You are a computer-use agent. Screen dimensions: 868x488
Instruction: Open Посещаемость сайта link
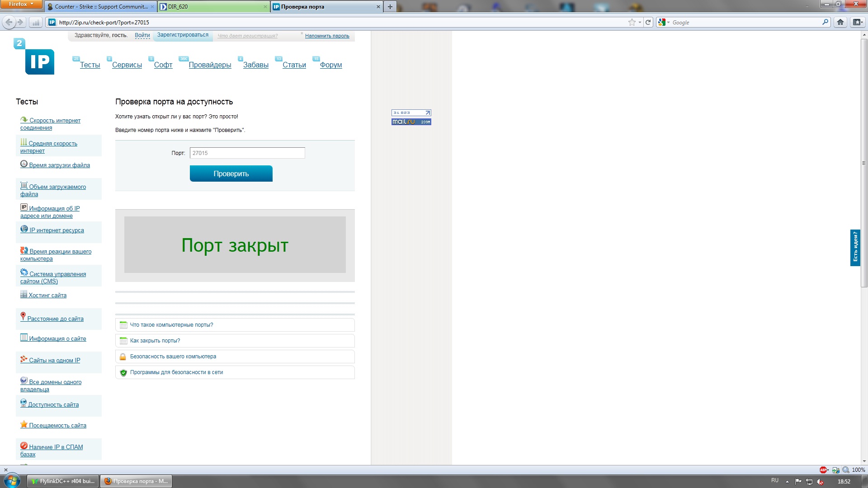(x=53, y=425)
